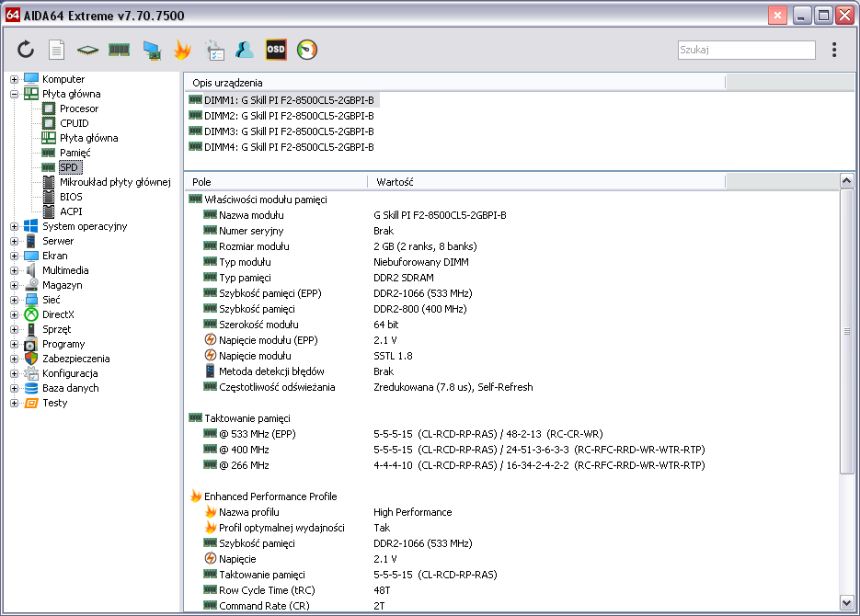Open the OSD panel icon
860x616 pixels.
click(275, 50)
